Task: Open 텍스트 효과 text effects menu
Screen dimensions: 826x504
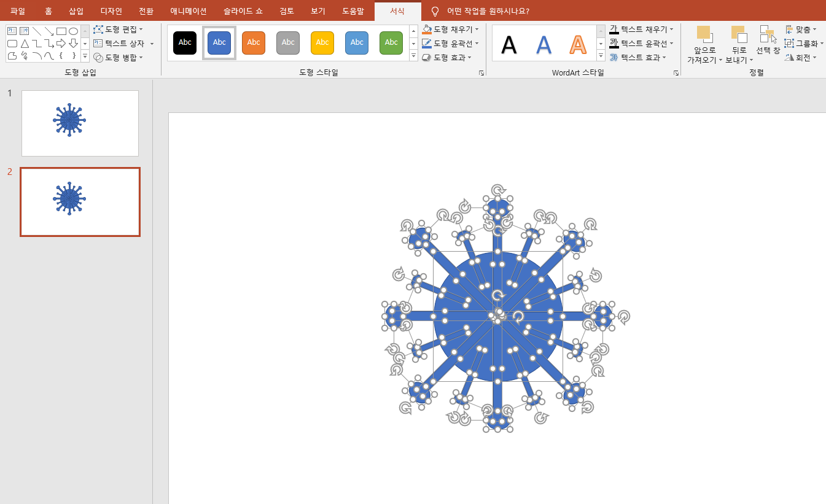Action: [x=638, y=57]
